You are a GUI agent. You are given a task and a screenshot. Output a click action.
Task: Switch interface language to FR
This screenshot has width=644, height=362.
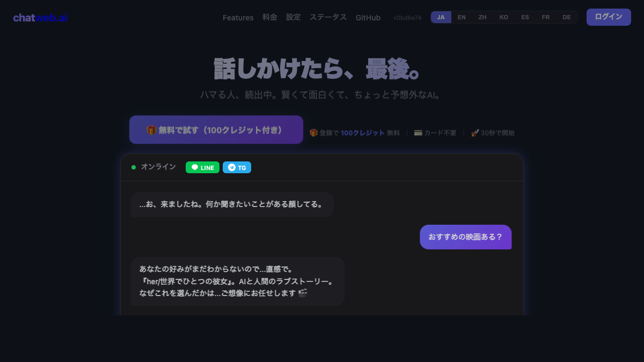[x=546, y=17]
